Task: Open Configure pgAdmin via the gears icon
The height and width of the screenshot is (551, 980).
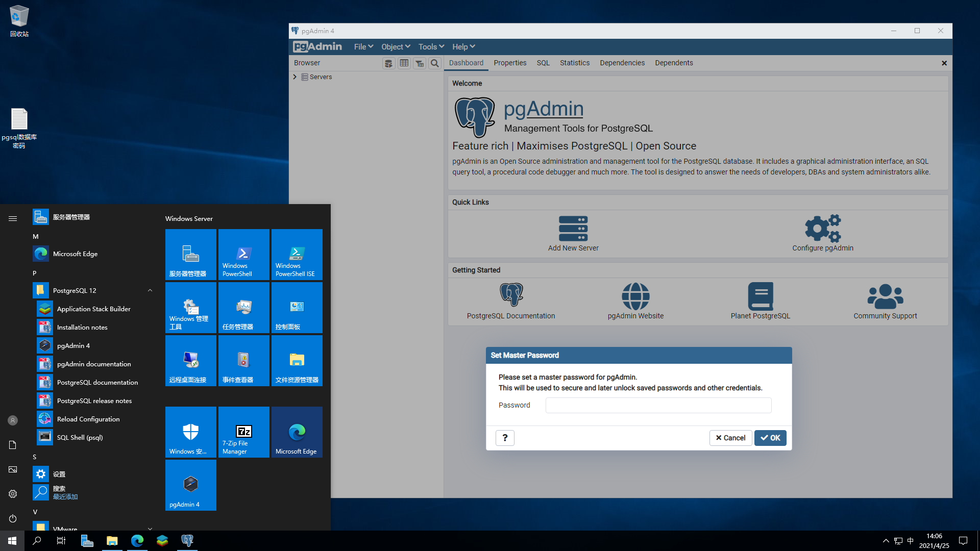Action: point(822,230)
